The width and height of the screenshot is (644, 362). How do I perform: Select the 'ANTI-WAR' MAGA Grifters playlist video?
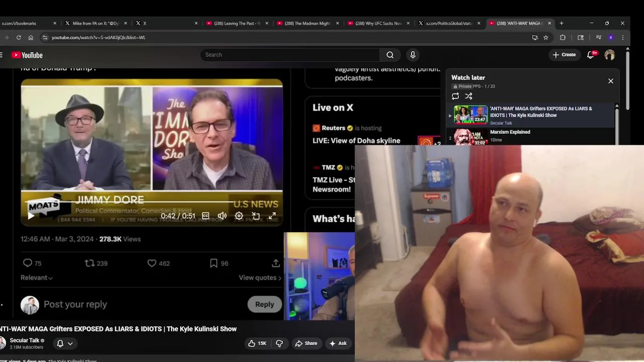(531, 115)
